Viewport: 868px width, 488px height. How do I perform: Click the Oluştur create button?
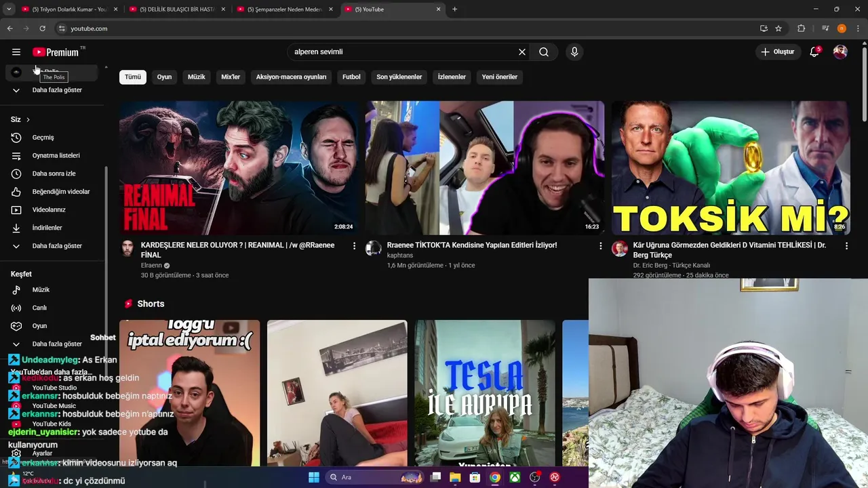pos(777,52)
